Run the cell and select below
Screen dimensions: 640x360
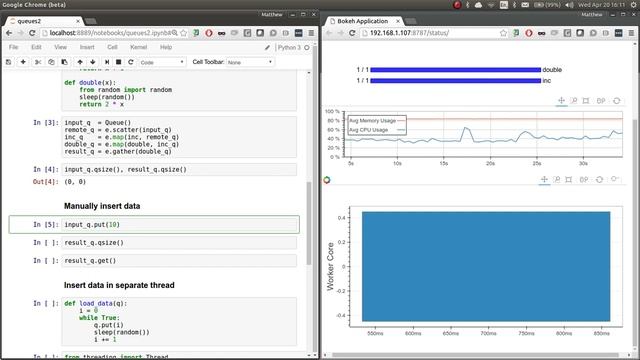[x=107, y=62]
